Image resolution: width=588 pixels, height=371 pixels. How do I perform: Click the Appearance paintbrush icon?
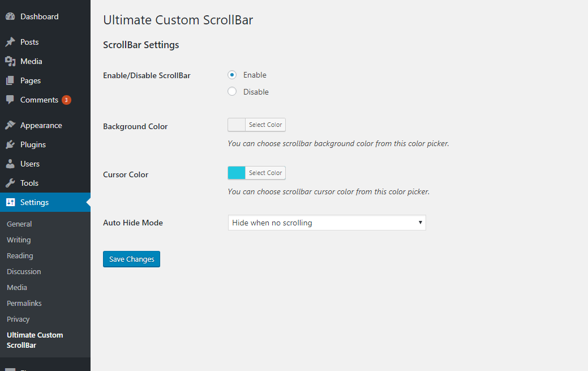point(10,125)
